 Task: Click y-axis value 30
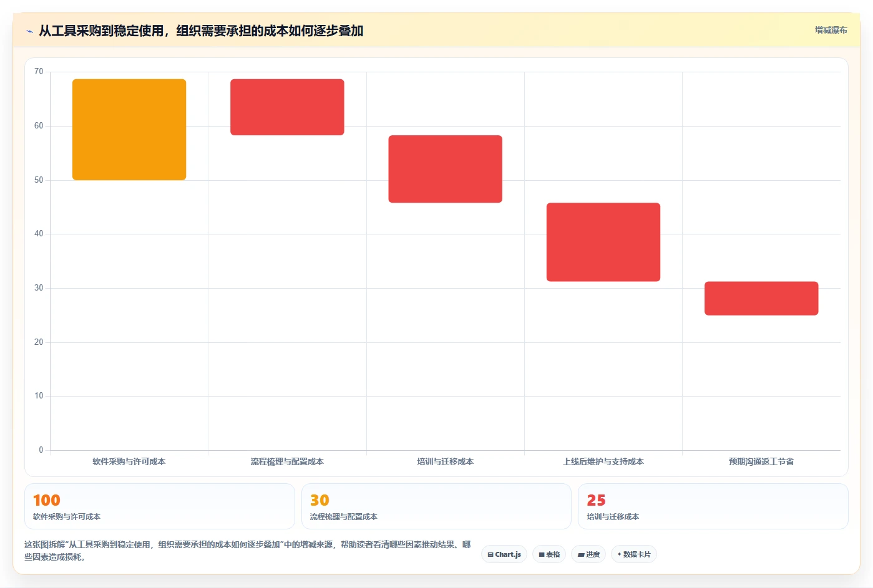(x=39, y=288)
